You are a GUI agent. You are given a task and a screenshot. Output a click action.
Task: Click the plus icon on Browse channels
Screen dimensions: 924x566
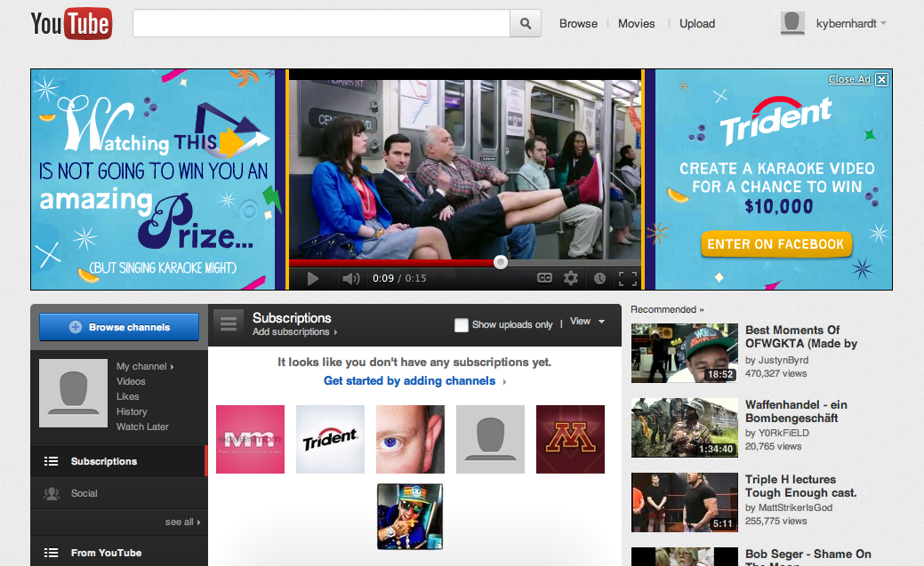(x=76, y=327)
